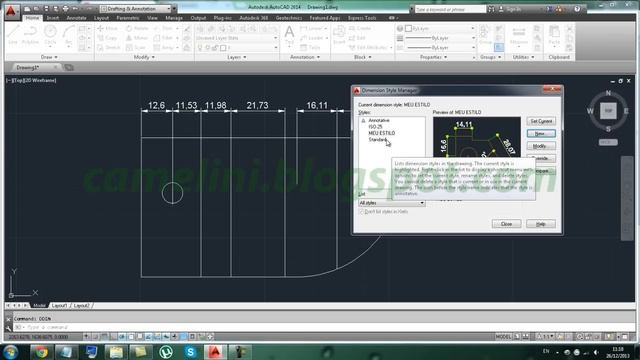Select the Standard style in the list

point(377,140)
